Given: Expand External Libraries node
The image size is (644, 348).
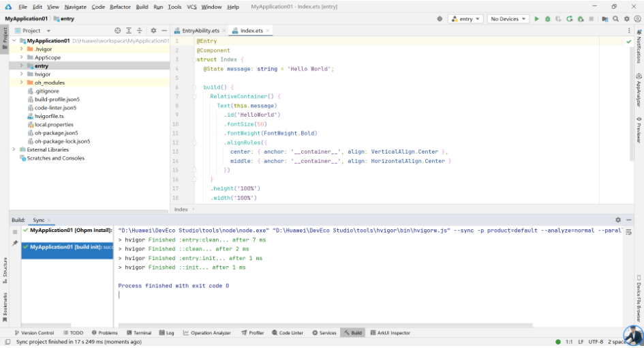Looking at the screenshot, I should (14, 149).
